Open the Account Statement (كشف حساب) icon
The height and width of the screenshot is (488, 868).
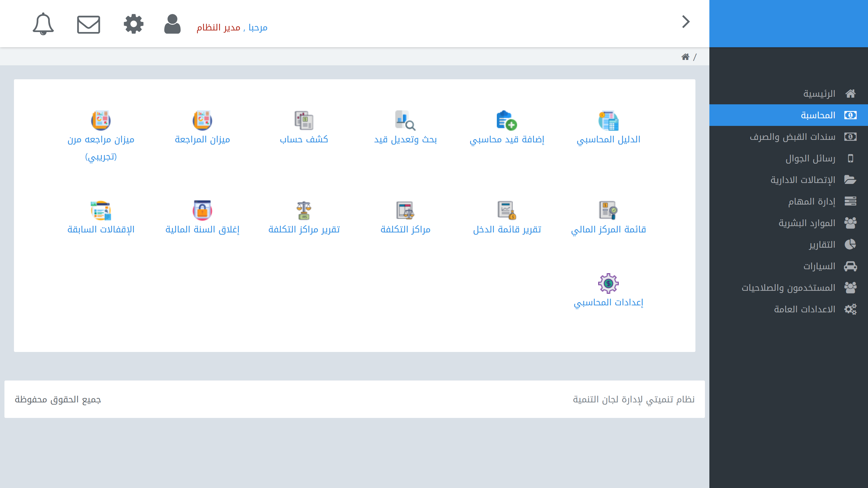(x=304, y=121)
